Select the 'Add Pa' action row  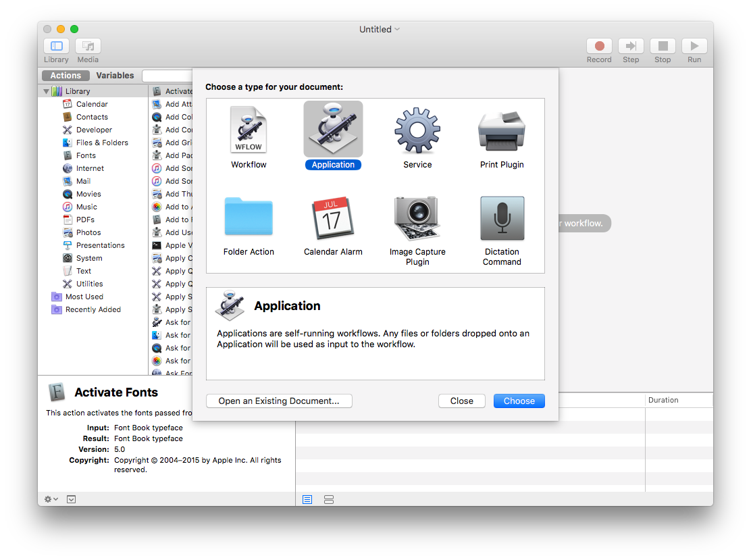pos(172,155)
